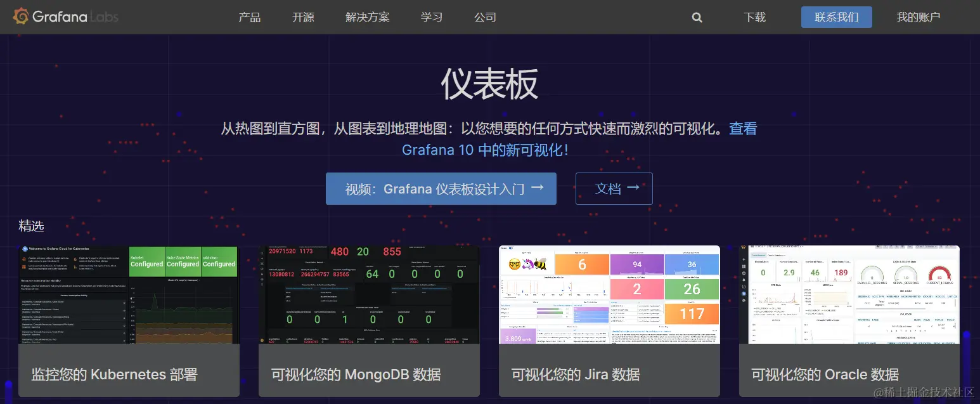
Task: Click 视频：Grafana 仪表板设计入门 button
Action: [x=441, y=188]
